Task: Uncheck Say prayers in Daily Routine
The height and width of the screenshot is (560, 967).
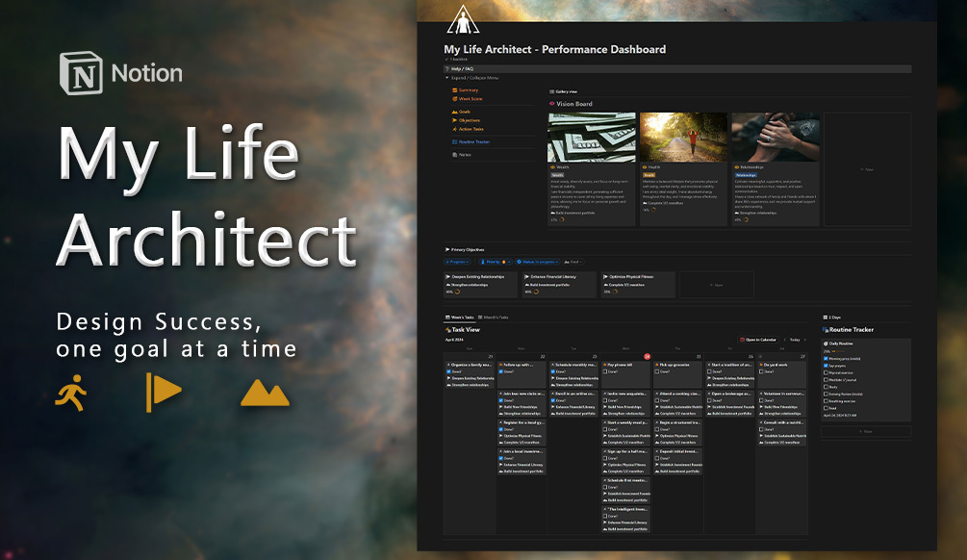Action: click(x=826, y=366)
